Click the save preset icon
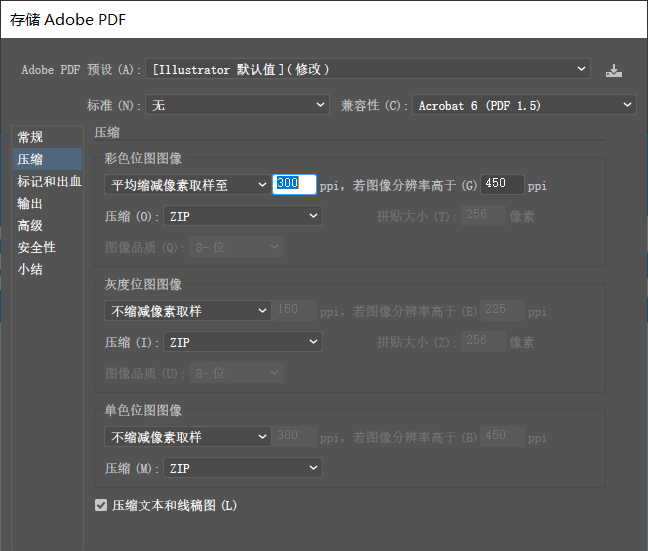 pos(614,70)
